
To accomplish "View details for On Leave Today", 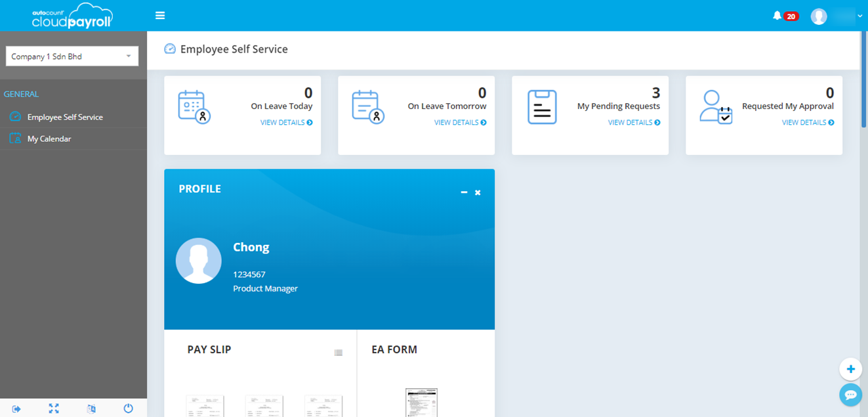I will point(286,123).
